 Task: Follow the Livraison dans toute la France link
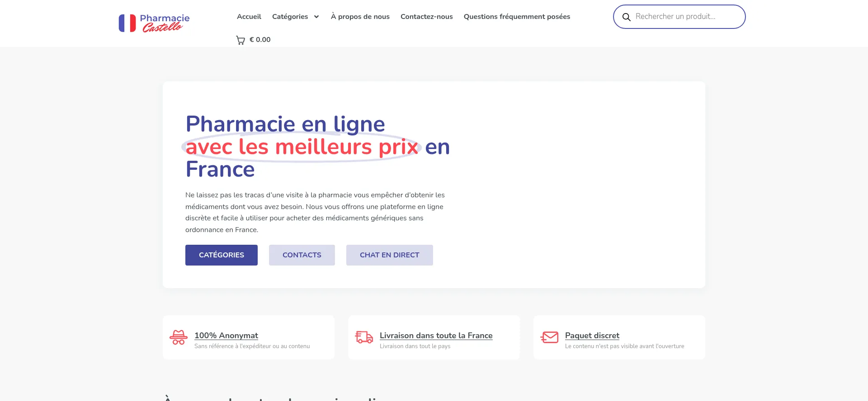[x=436, y=336]
